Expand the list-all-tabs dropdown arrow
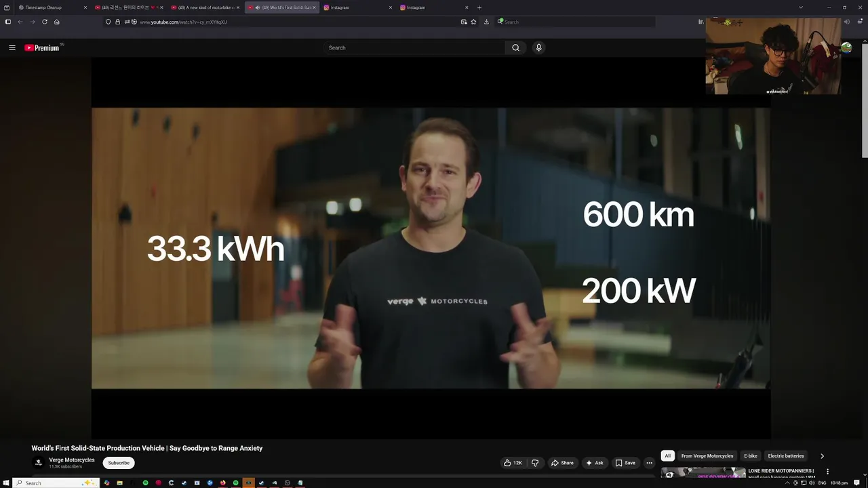Viewport: 868px width, 488px height. pyautogui.click(x=801, y=7)
